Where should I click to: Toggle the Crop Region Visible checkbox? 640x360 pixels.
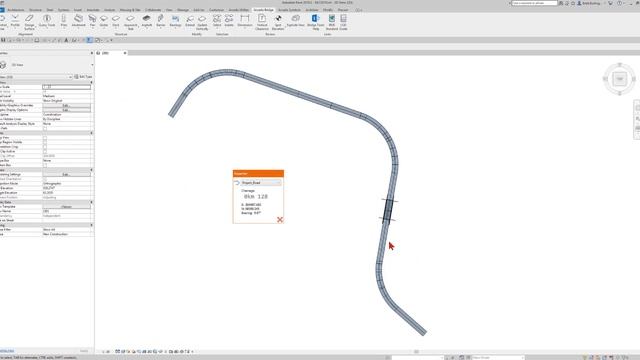pyautogui.click(x=45, y=142)
